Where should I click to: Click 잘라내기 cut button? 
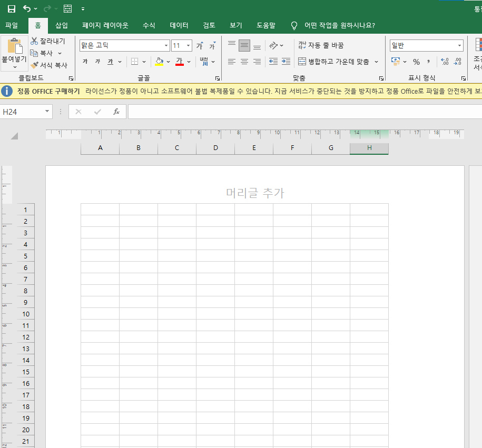48,41
